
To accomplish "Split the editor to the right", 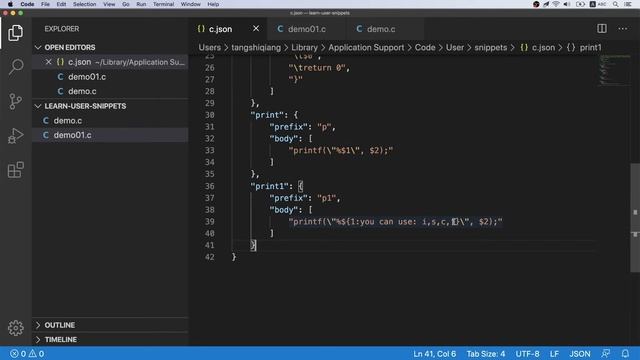I will point(602,29).
